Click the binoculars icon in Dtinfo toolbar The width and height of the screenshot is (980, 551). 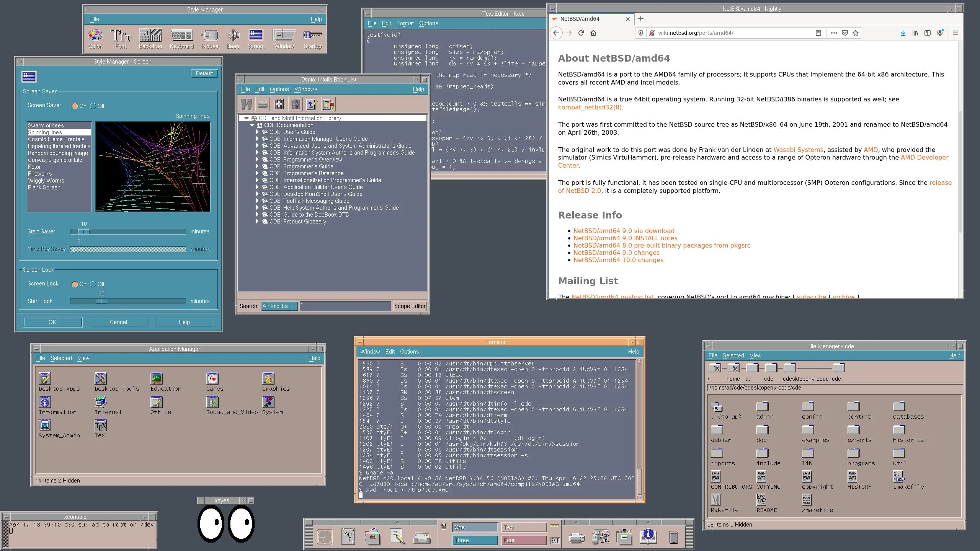246,104
